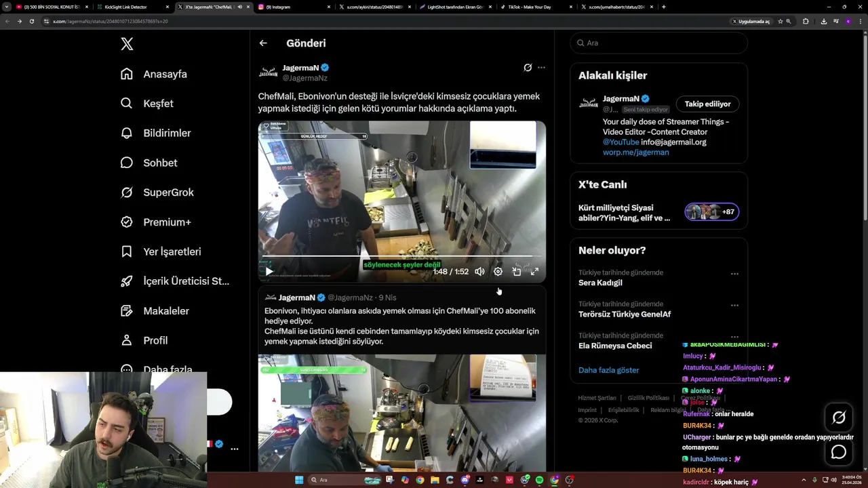Play the ChefMali video
The image size is (868, 488).
tap(269, 271)
